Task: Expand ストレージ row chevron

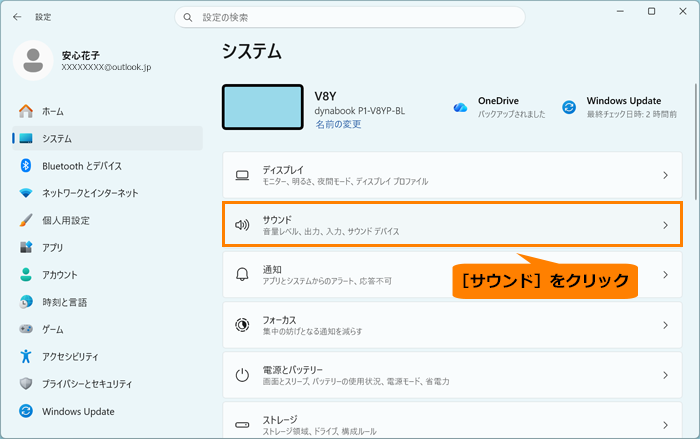Action: pos(665,425)
